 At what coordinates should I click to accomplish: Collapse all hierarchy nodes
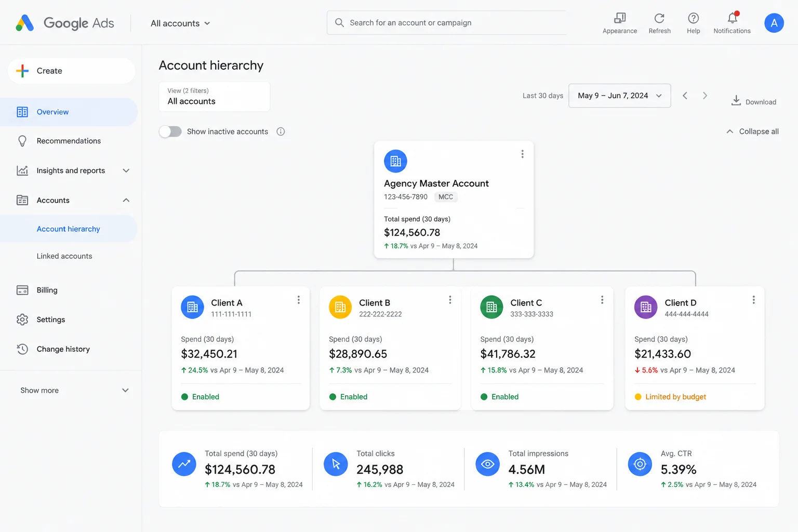pos(752,131)
